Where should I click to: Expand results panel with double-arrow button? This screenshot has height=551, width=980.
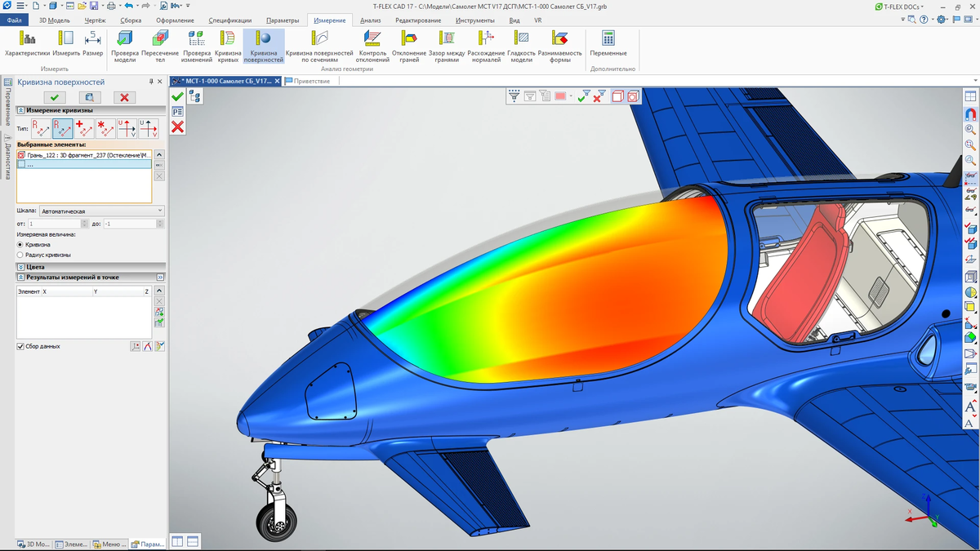point(160,278)
